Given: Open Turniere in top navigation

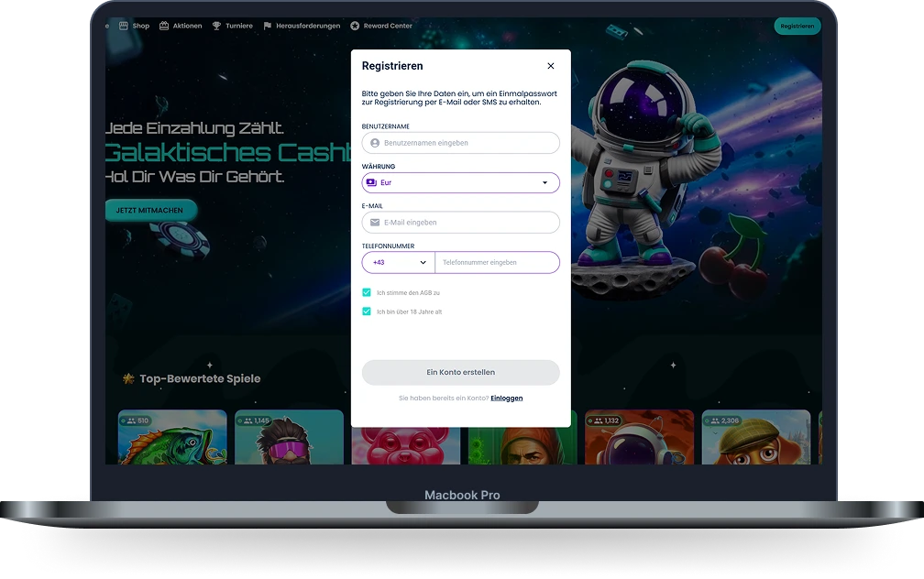Looking at the screenshot, I should point(232,26).
